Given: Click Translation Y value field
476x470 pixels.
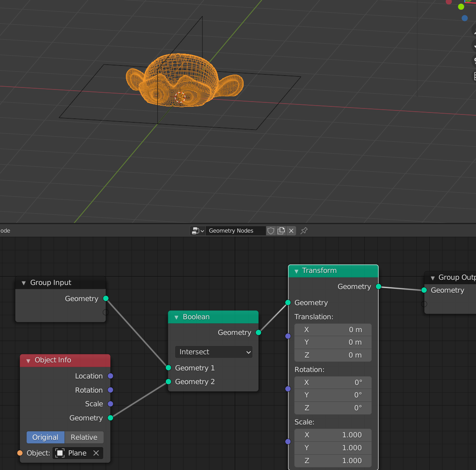Looking at the screenshot, I should pos(333,343).
